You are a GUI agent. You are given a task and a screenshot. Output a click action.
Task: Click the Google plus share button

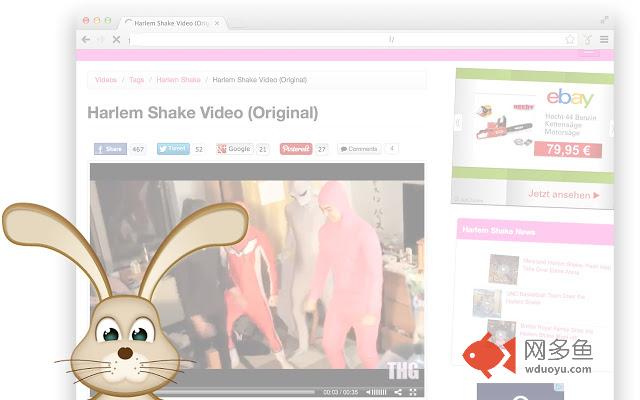tap(234, 149)
